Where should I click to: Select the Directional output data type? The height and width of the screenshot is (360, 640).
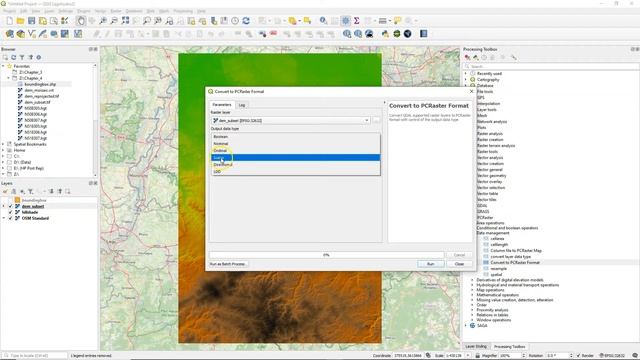coord(296,164)
